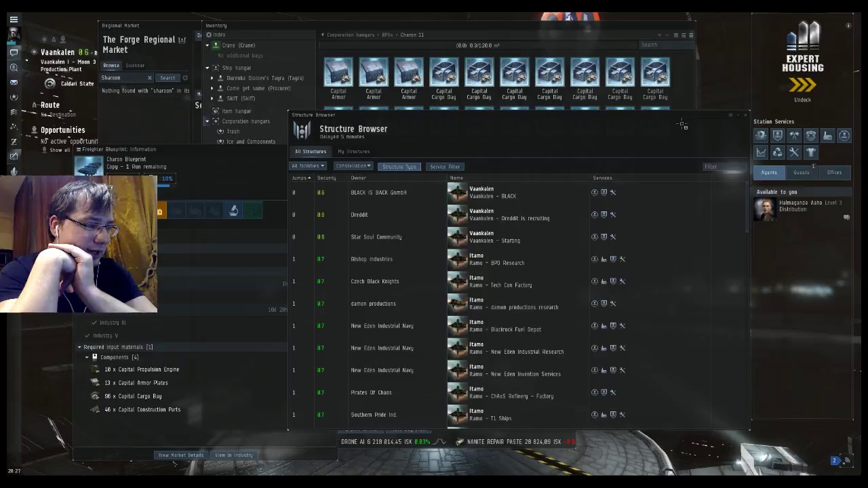Image resolution: width=868 pixels, height=488 pixels.
Task: Open the shirt apparel station service
Action: click(x=811, y=152)
